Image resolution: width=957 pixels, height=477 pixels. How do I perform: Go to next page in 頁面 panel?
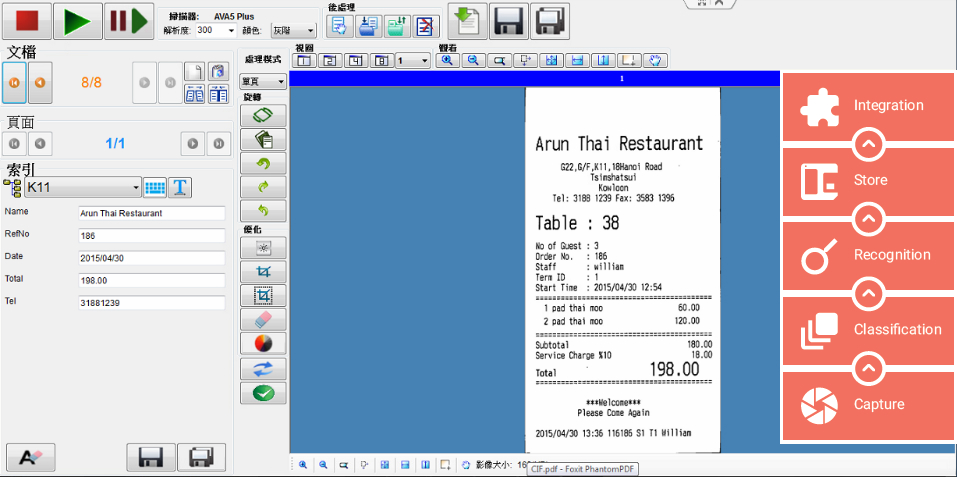pyautogui.click(x=193, y=143)
